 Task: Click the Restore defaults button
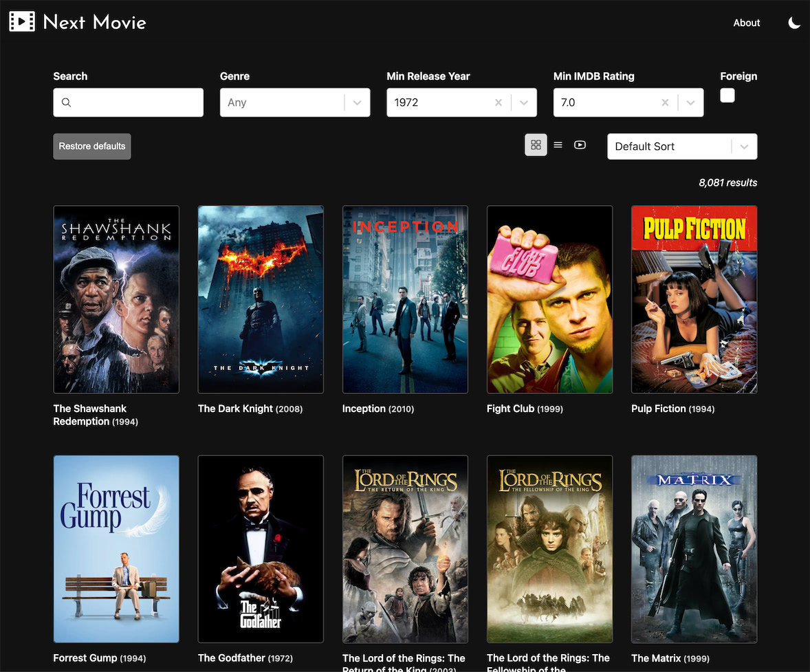pos(92,147)
